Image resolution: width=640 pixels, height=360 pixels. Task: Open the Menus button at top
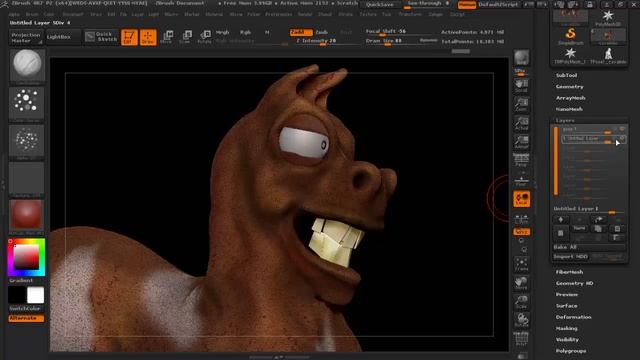pos(467,4)
